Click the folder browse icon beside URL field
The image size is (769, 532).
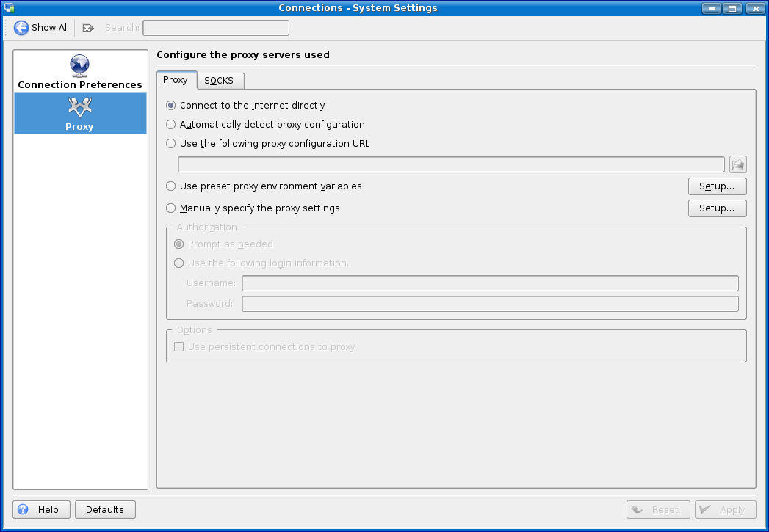coord(737,164)
